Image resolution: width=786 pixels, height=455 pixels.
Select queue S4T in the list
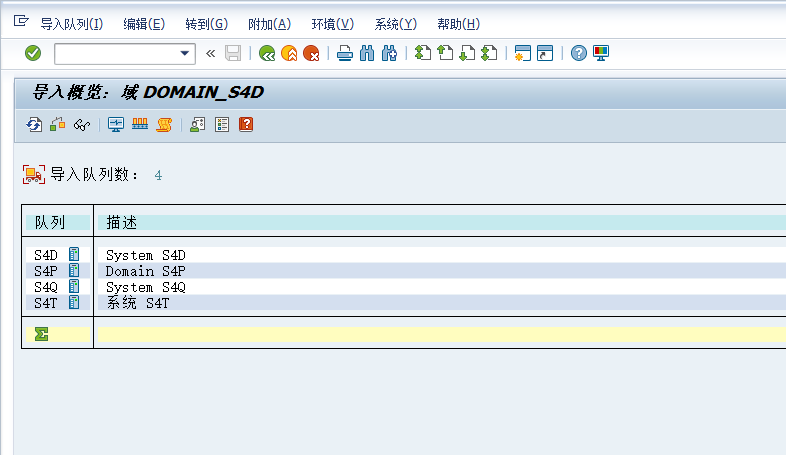46,303
